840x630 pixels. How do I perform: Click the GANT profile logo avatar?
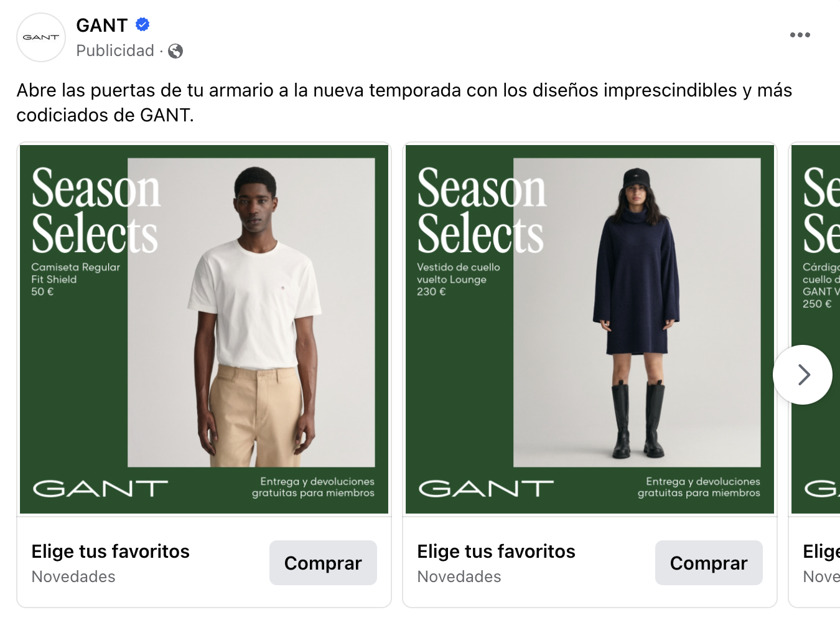[x=41, y=37]
